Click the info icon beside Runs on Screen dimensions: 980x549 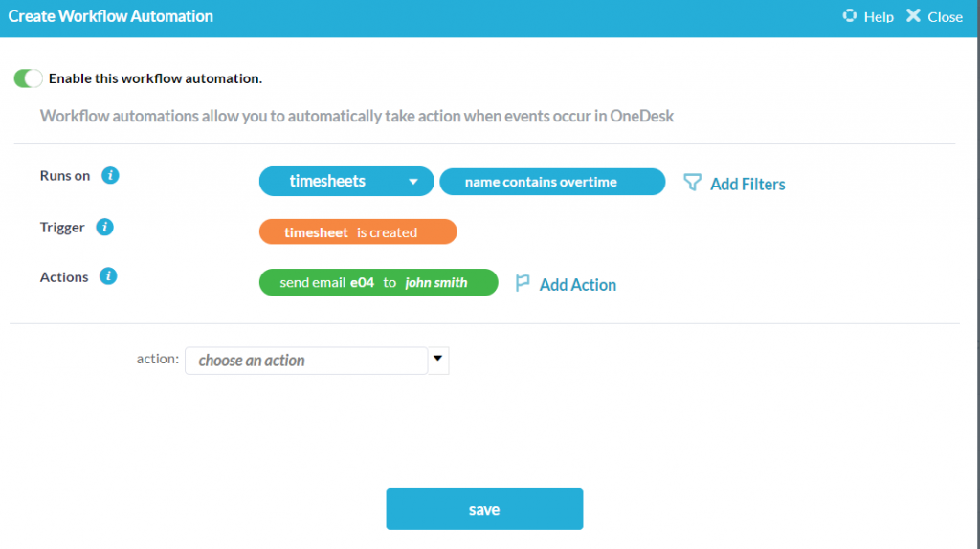point(110,176)
